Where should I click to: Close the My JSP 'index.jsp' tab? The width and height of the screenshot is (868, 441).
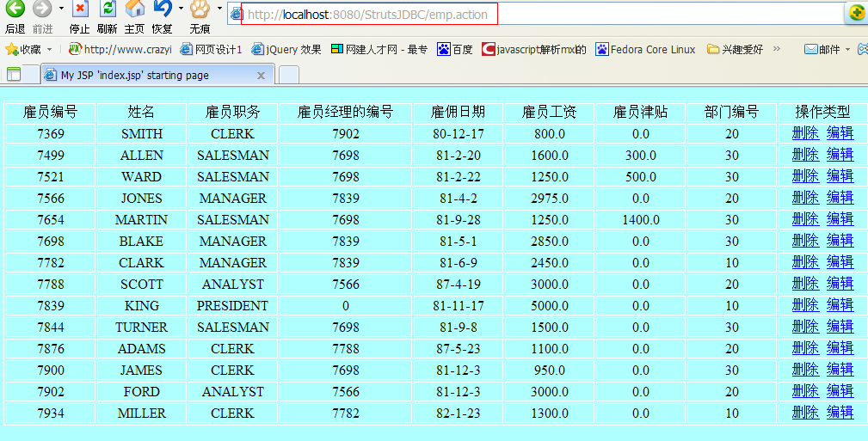click(261, 76)
